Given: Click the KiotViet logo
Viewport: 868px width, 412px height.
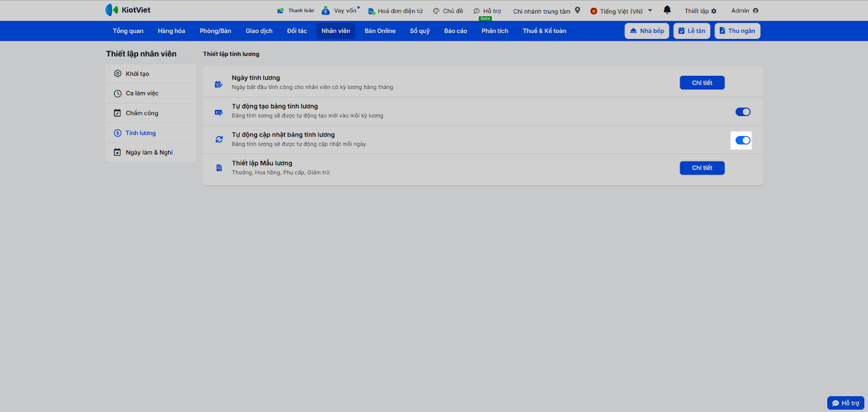Looking at the screenshot, I should 128,10.
